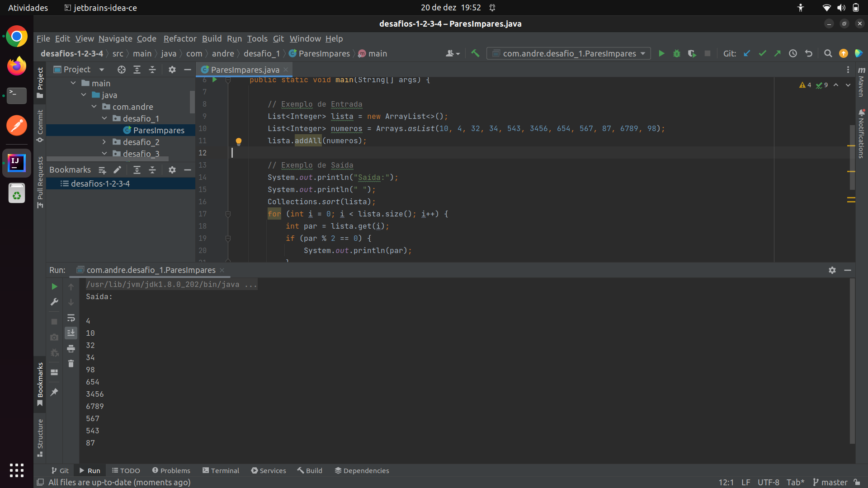Push changes with the green Git arrow
The image size is (868, 488).
[778, 53]
